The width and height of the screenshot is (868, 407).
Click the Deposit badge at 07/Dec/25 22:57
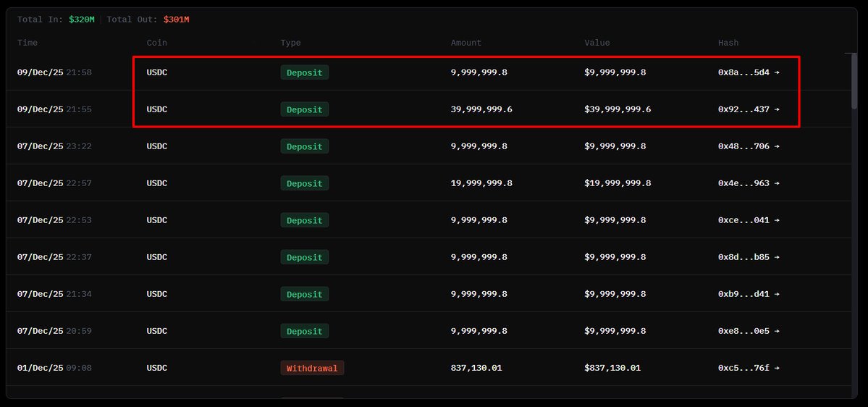[305, 183]
